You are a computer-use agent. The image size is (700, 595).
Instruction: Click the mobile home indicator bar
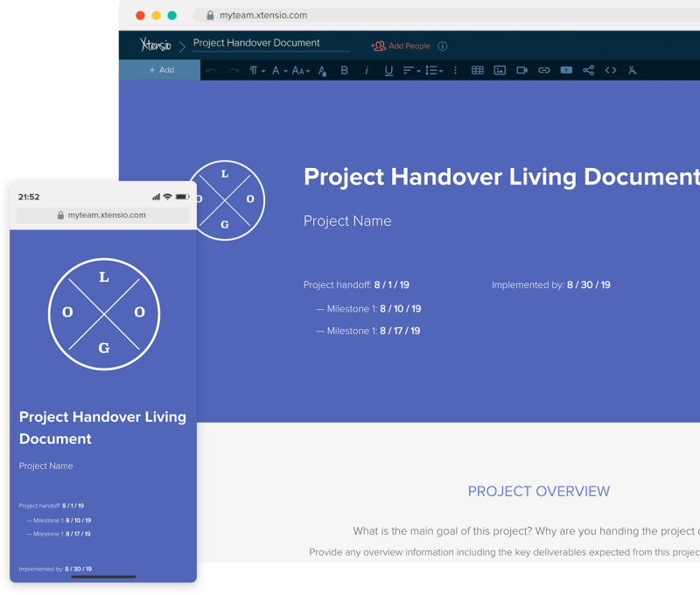point(103,577)
